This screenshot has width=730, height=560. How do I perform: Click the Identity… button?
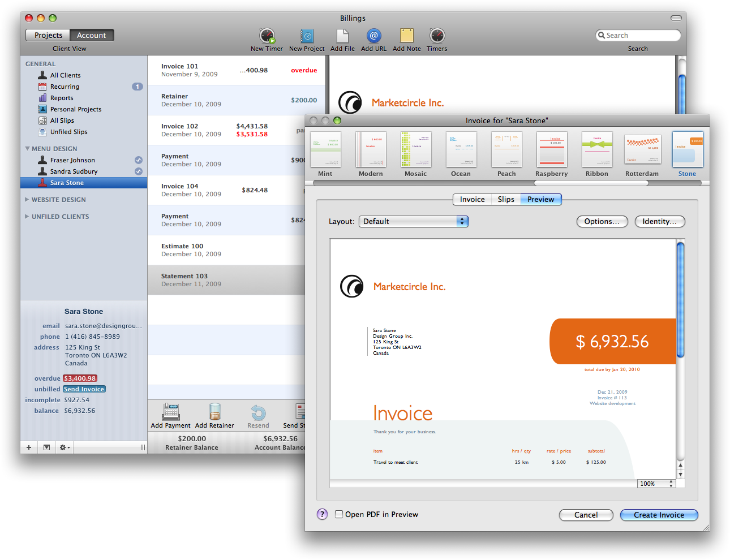coord(660,221)
